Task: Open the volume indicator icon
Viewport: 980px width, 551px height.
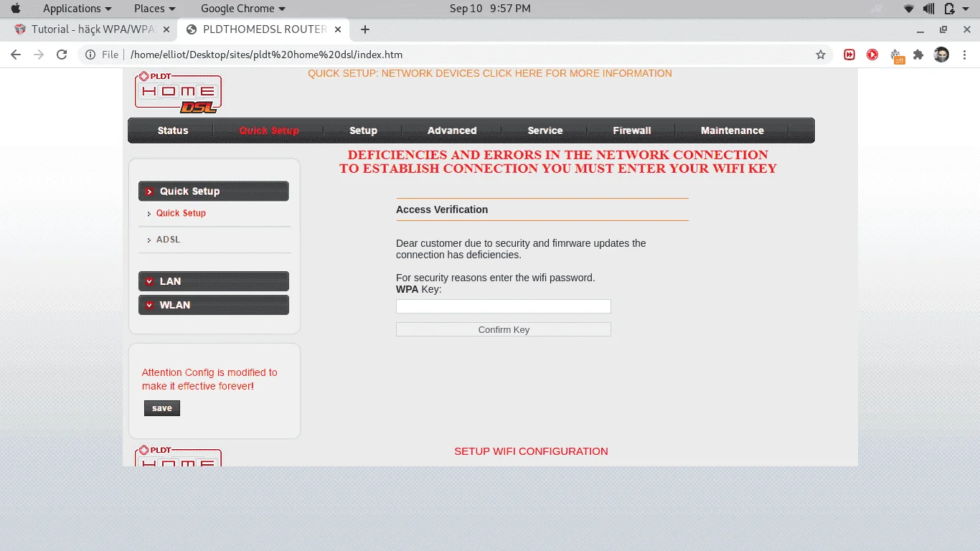Action: 929,9
